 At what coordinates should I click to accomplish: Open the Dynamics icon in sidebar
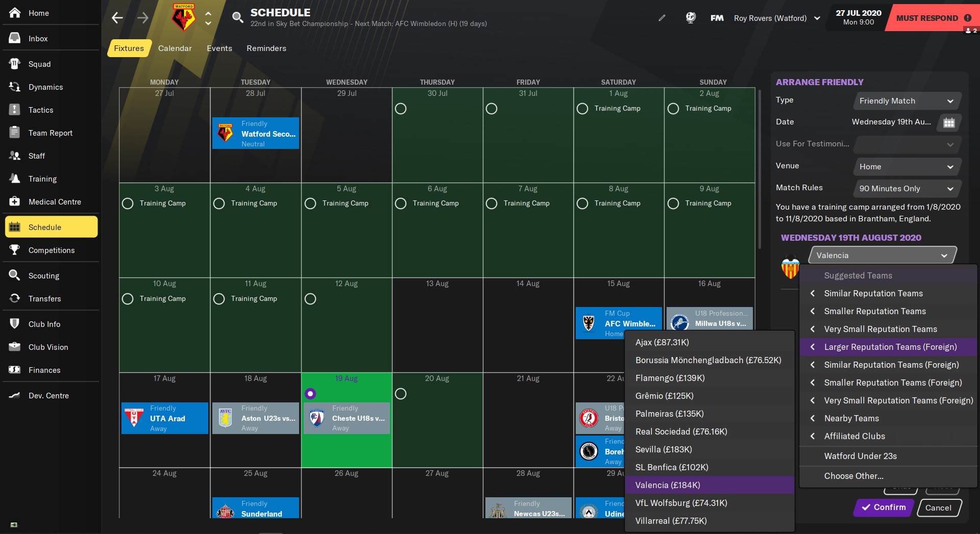click(15, 87)
